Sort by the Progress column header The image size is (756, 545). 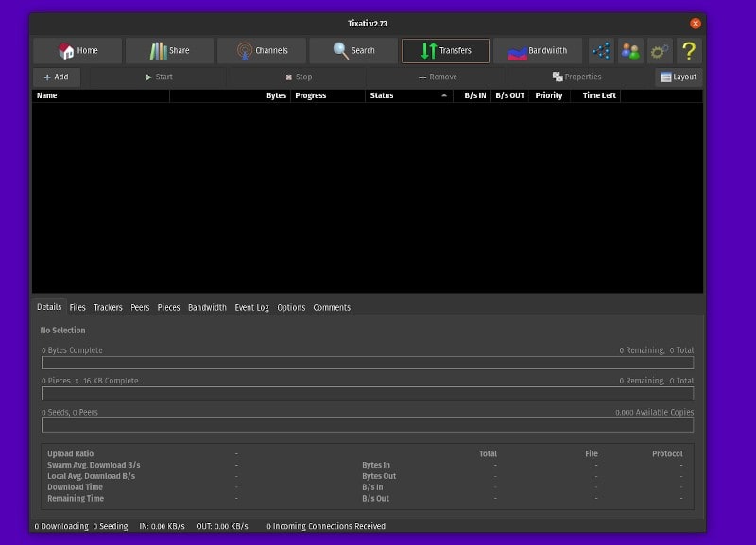pos(328,95)
